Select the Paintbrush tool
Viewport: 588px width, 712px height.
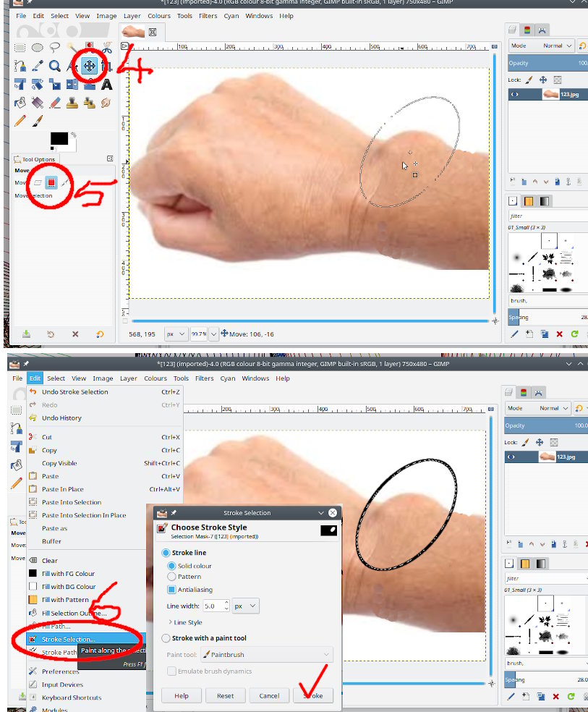coord(37,121)
